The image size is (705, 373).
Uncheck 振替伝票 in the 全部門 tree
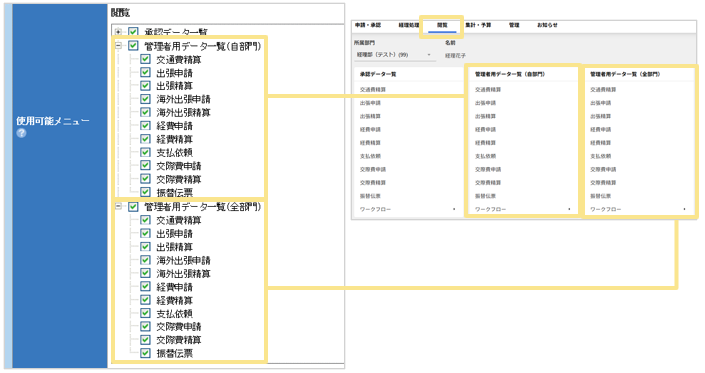145,353
